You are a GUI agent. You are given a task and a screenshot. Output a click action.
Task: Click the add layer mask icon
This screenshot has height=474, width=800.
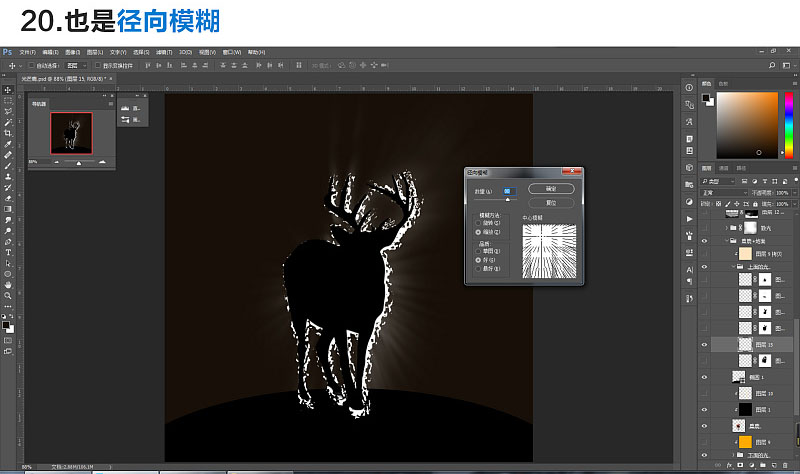coord(740,465)
